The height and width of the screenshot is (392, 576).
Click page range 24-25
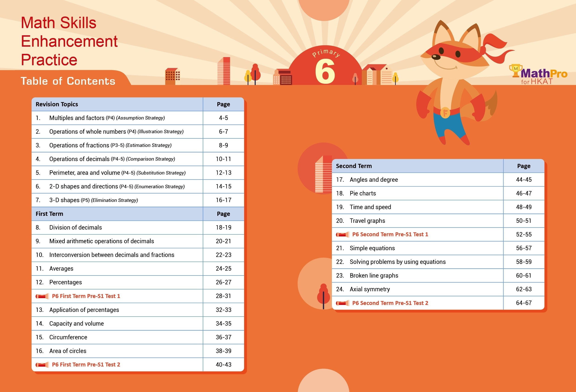[x=223, y=269]
